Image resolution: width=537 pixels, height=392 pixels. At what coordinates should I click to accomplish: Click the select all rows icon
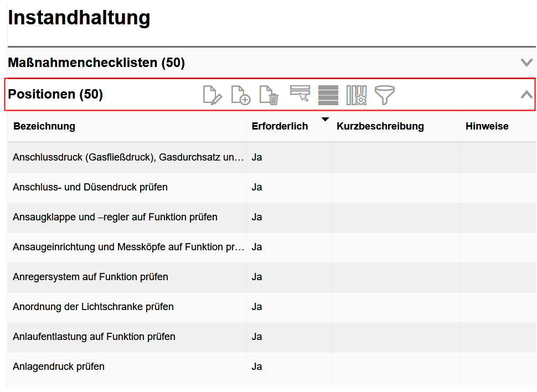tap(328, 95)
